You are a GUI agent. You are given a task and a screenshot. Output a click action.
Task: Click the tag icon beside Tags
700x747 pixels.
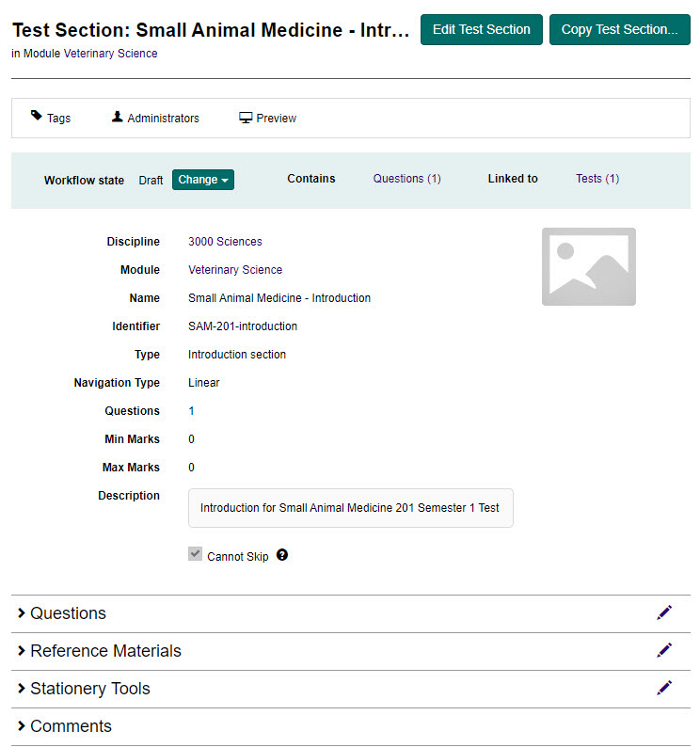[37, 117]
